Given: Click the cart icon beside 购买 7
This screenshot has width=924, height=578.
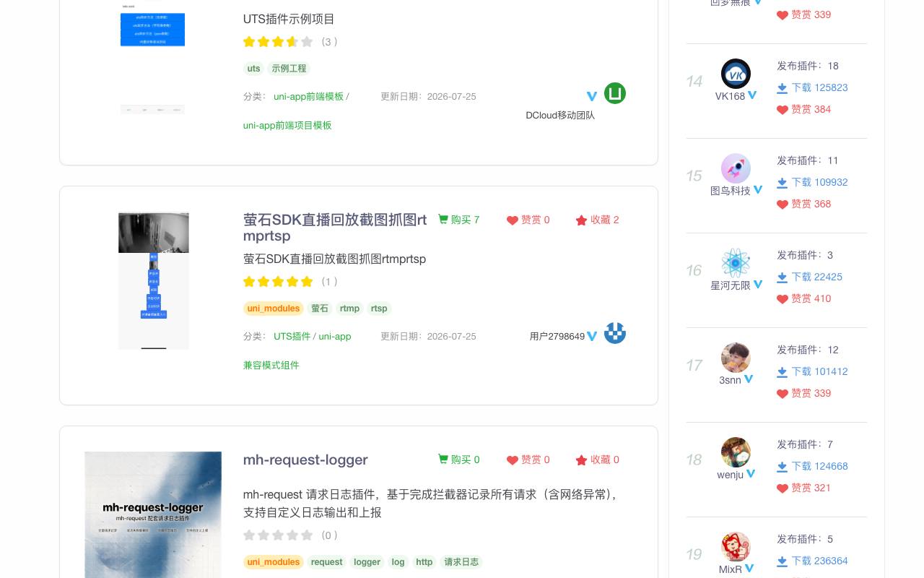Looking at the screenshot, I should [443, 219].
